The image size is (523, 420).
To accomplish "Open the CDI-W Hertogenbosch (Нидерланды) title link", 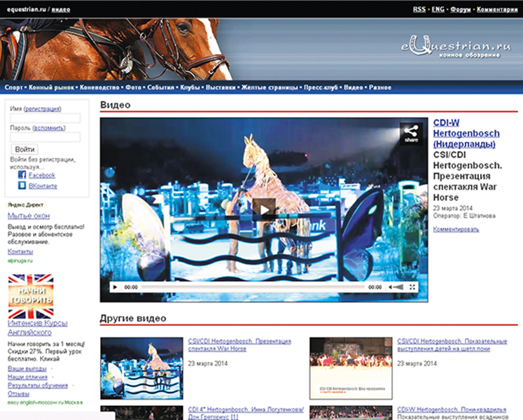I will point(466,134).
